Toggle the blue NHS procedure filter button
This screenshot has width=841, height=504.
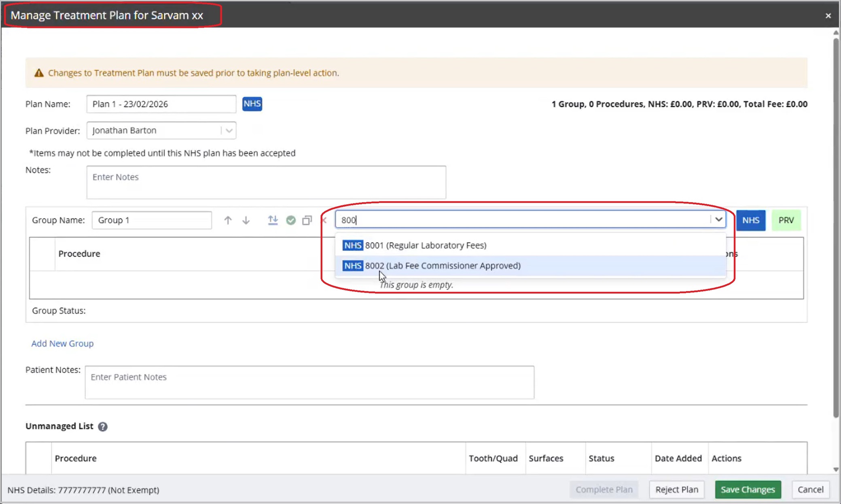750,220
